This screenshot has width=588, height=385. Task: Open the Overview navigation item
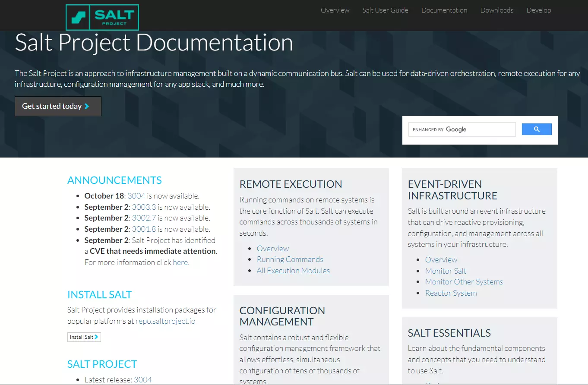point(335,10)
